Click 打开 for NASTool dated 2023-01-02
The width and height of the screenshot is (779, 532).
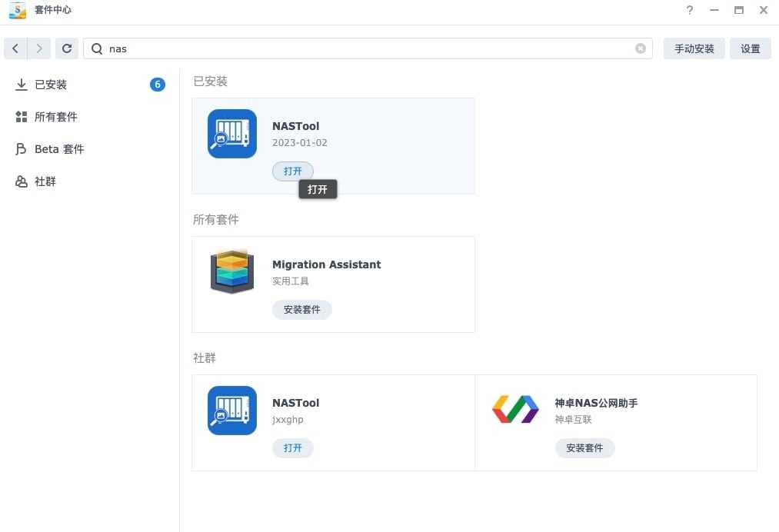(x=293, y=171)
